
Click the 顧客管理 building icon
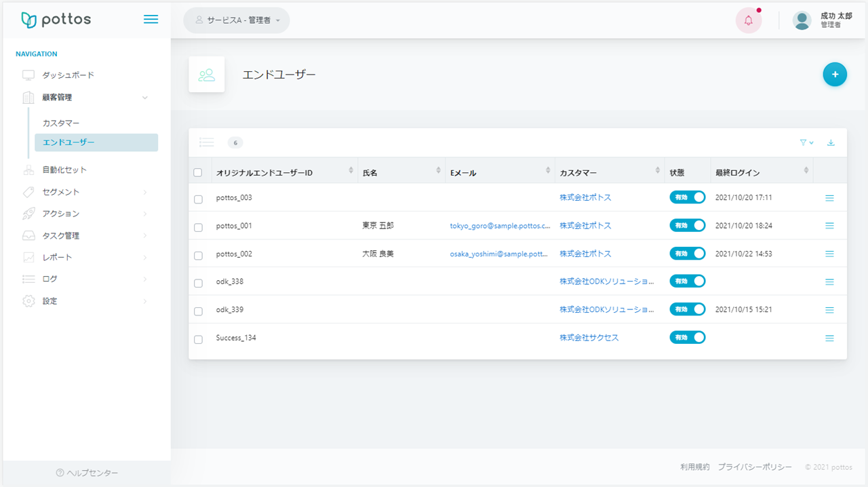point(28,98)
